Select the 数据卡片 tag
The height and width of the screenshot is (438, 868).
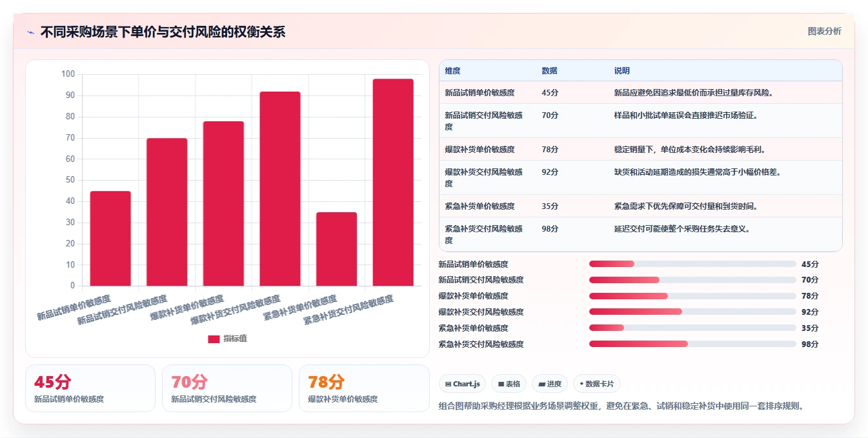coord(597,384)
